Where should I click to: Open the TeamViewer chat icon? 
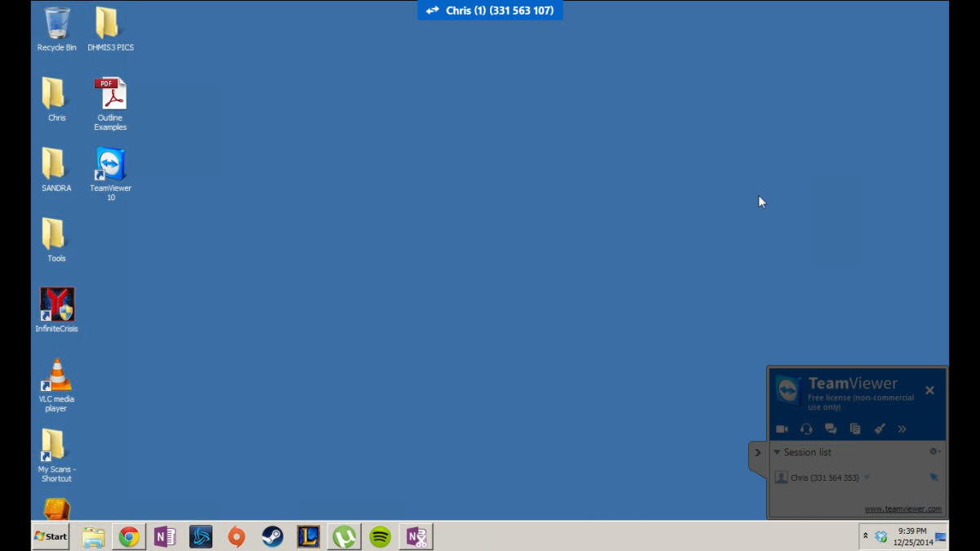point(831,429)
